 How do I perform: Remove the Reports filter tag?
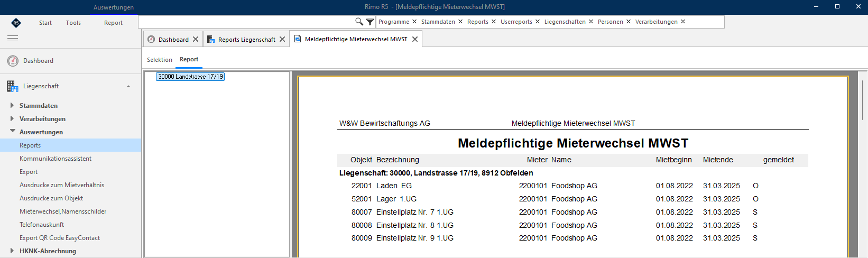click(x=494, y=22)
